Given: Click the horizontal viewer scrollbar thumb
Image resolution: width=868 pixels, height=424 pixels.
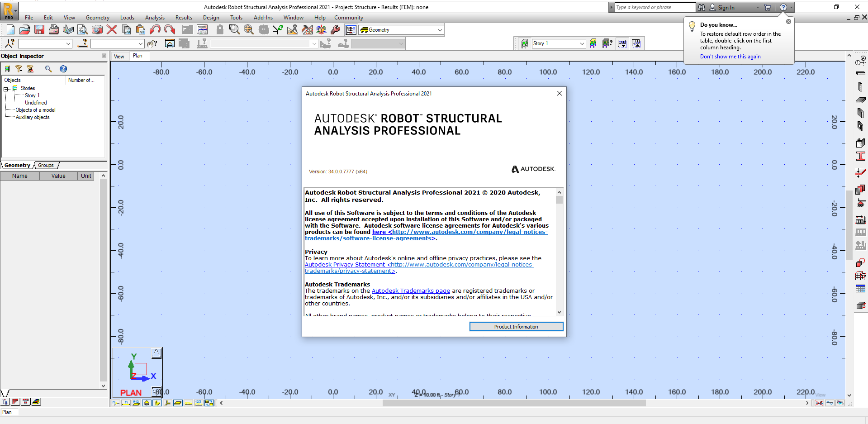Looking at the screenshot, I should click(514, 403).
